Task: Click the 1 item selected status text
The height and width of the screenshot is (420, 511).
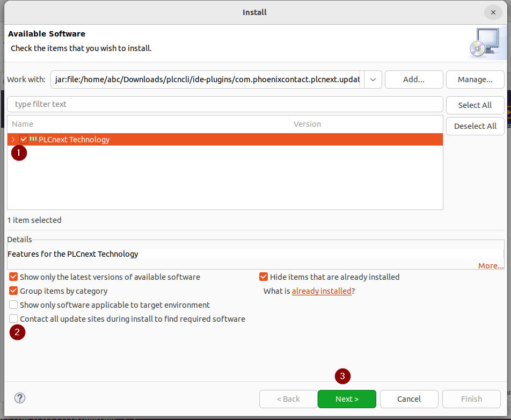Action: coord(34,220)
